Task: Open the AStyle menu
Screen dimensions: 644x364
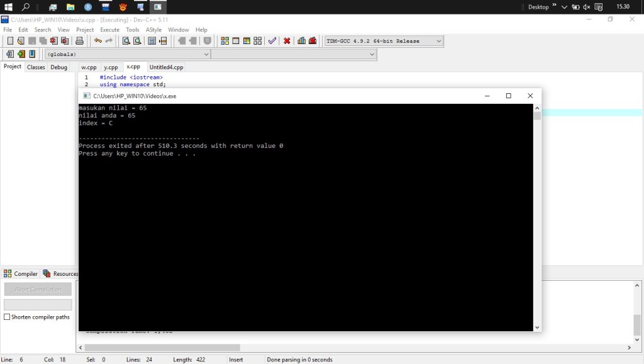Action: click(153, 30)
